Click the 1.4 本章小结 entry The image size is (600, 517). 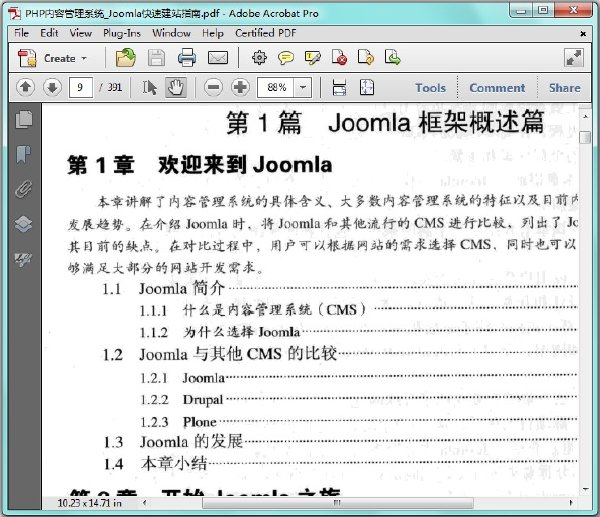point(340,463)
